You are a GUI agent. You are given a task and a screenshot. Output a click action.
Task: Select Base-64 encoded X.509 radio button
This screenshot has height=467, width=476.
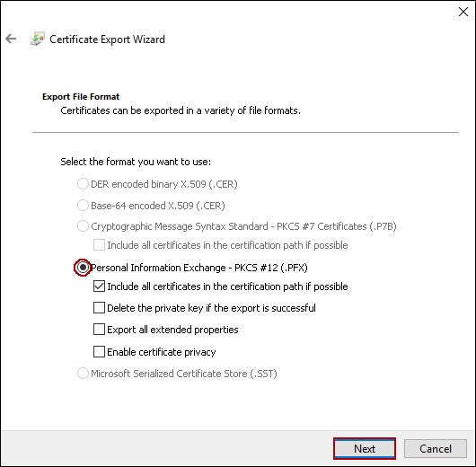(x=83, y=206)
